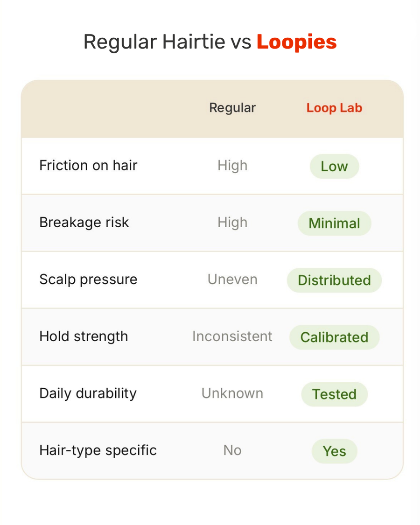Click the 'Tested' durability badge
The height and width of the screenshot is (525, 420).
334,394
